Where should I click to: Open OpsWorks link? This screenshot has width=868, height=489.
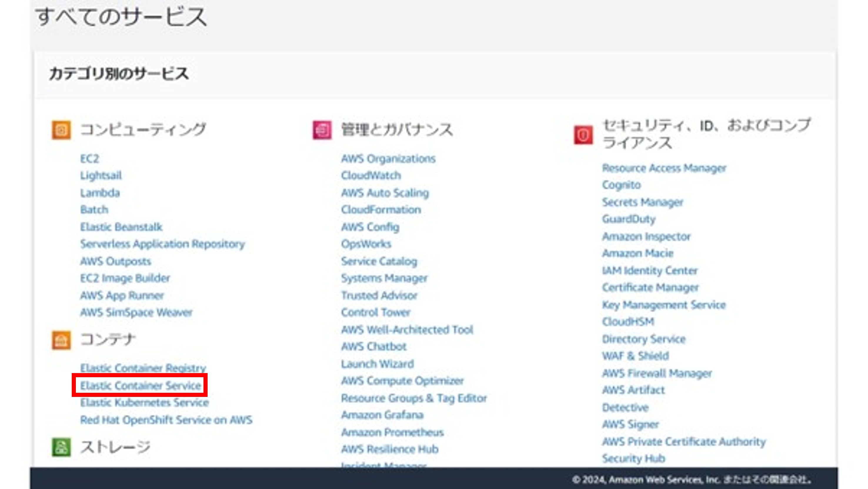[x=366, y=244]
